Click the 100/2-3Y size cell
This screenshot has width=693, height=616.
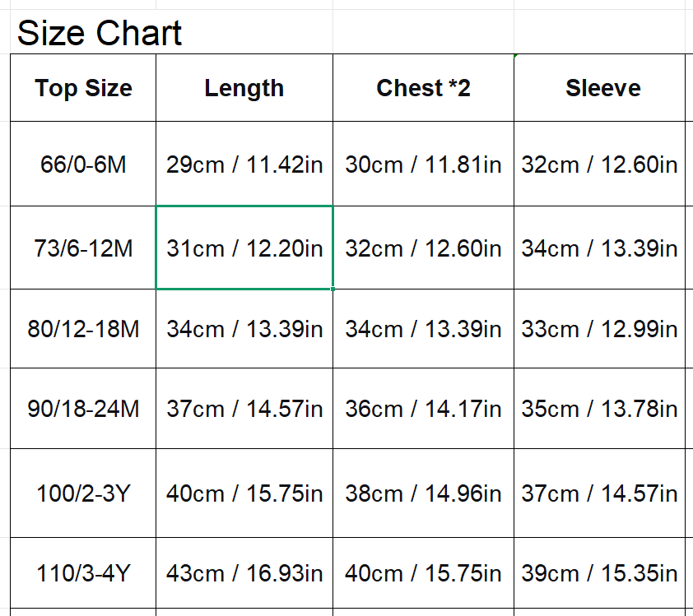pyautogui.click(x=83, y=493)
